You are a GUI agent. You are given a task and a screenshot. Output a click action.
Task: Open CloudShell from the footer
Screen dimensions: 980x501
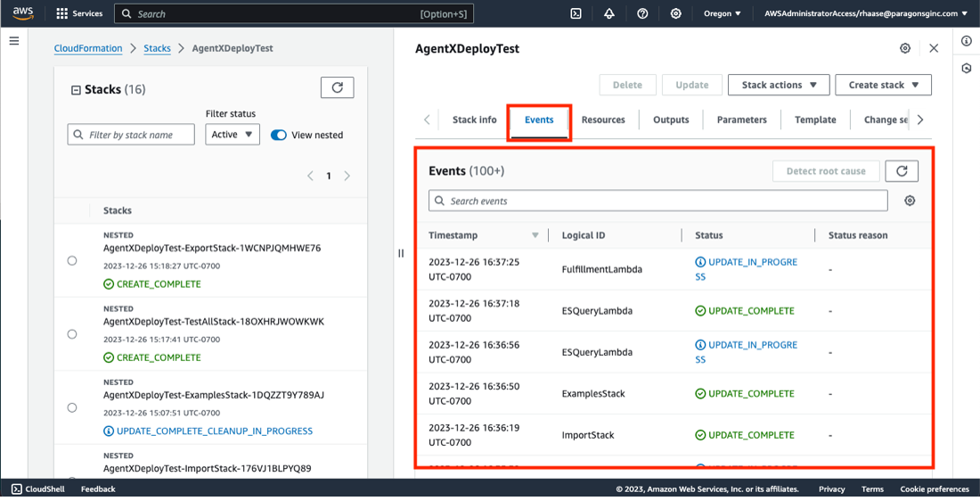[38, 489]
